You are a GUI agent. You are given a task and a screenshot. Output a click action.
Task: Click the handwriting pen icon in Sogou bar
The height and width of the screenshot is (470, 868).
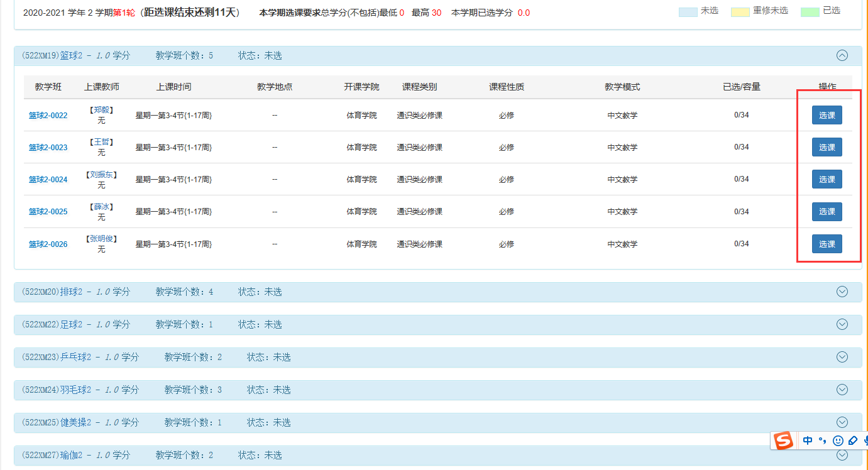[x=853, y=440]
